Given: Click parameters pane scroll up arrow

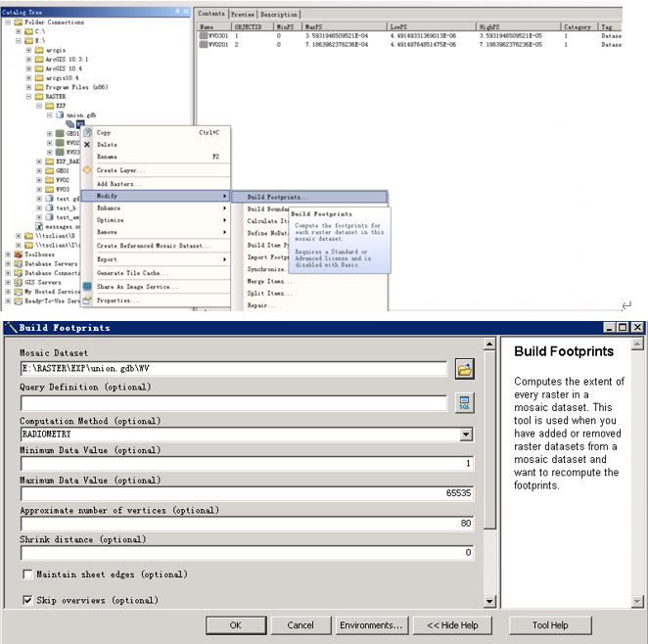Looking at the screenshot, I should tap(489, 345).
